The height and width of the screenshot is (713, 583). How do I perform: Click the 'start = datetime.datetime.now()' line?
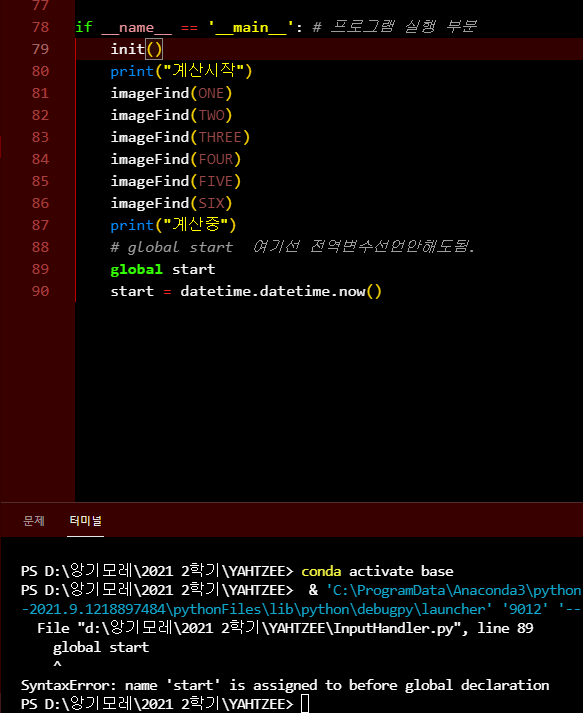[246, 291]
